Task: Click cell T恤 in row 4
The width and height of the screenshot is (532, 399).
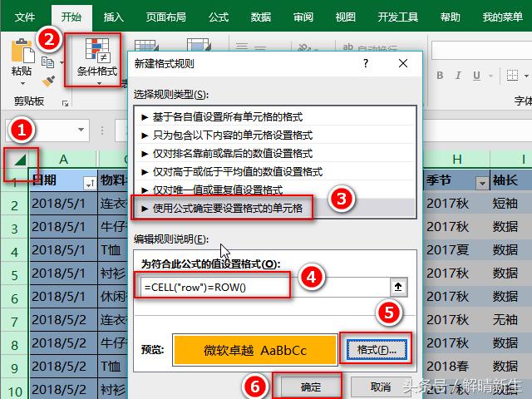Action: point(113,250)
